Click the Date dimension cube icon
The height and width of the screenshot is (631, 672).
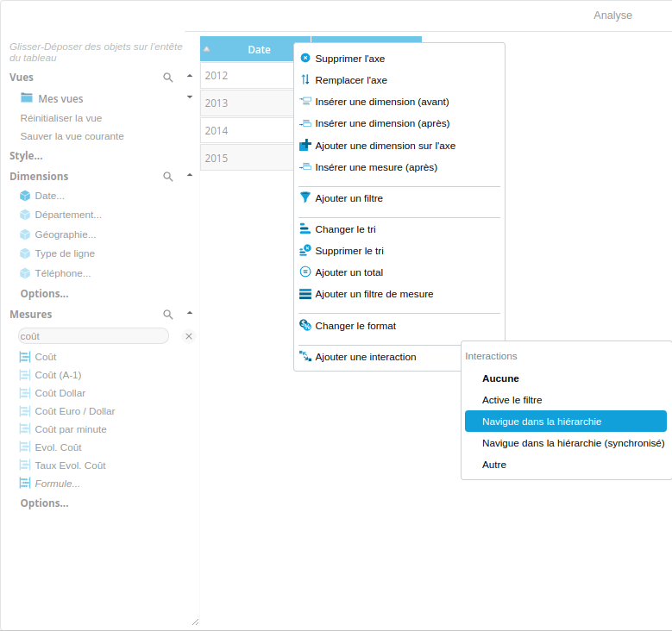[25, 196]
